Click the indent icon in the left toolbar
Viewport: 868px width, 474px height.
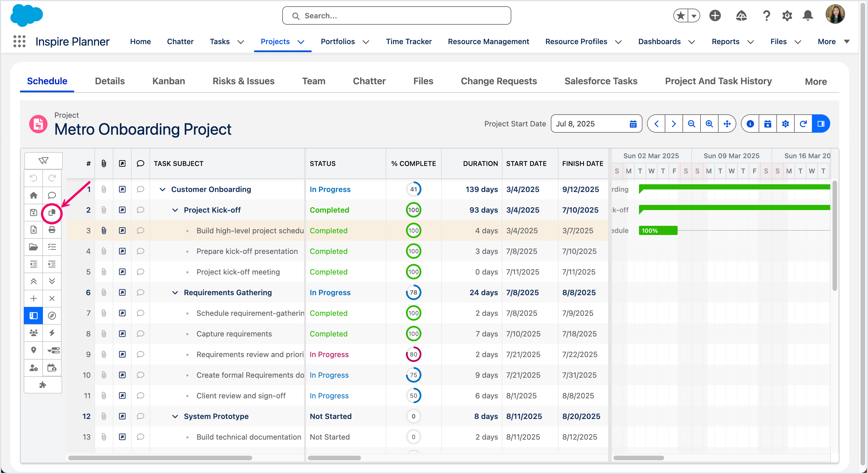click(x=52, y=264)
